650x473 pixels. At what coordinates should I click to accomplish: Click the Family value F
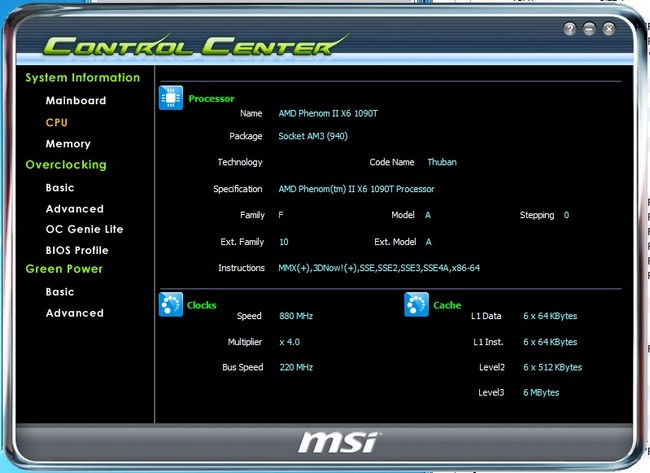click(x=281, y=215)
